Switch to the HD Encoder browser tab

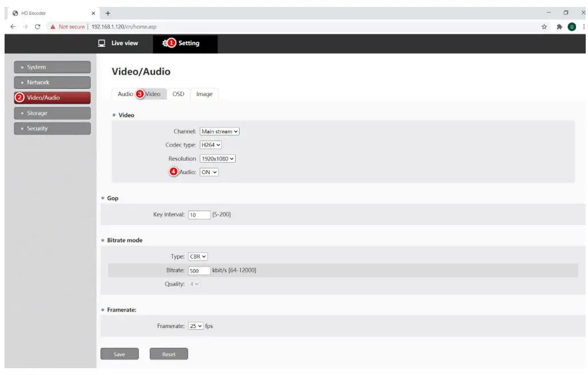[x=53, y=13]
